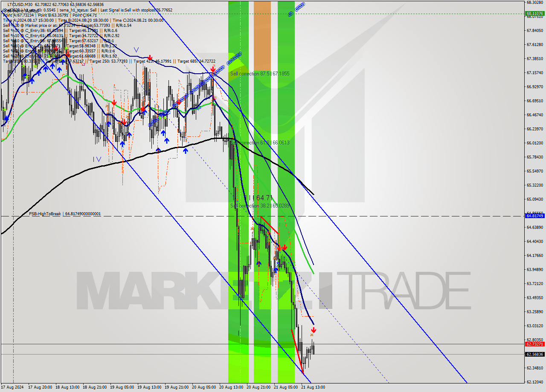Image resolution: width=546 pixels, height=392 pixels.
Task: Click the 62.12040 price axis label
Action: tap(534, 382)
